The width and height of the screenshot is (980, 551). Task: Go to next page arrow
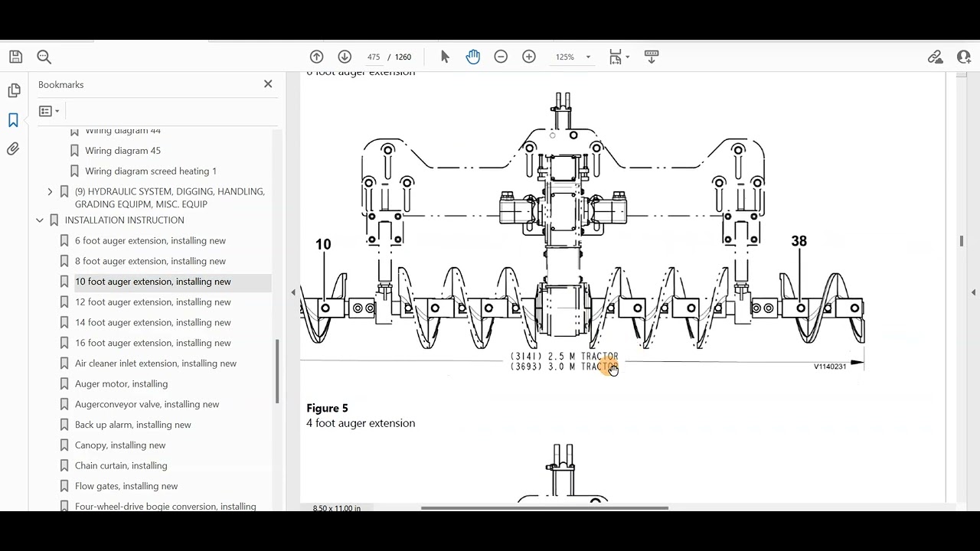345,57
